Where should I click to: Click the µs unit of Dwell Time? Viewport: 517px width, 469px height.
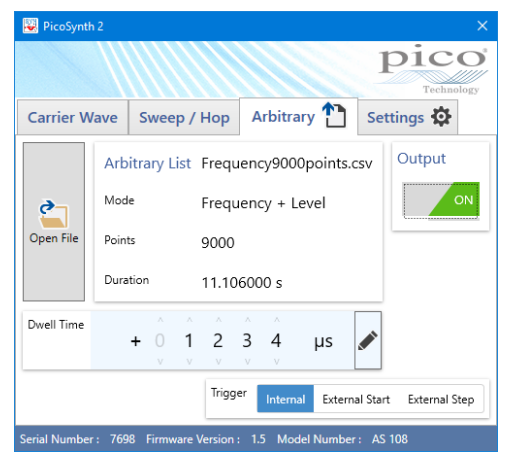(x=323, y=341)
